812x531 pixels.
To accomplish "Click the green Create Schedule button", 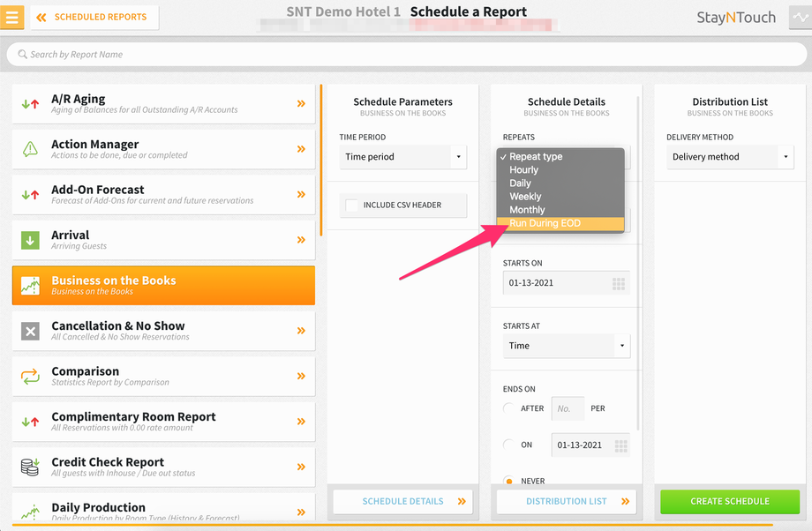I will 730,502.
